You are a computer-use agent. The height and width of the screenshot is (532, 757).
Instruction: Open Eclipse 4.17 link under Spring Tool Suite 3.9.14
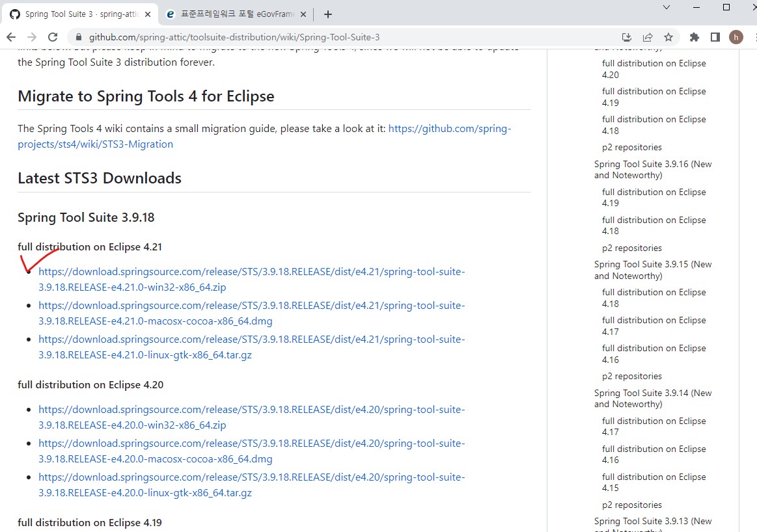pyautogui.click(x=654, y=427)
